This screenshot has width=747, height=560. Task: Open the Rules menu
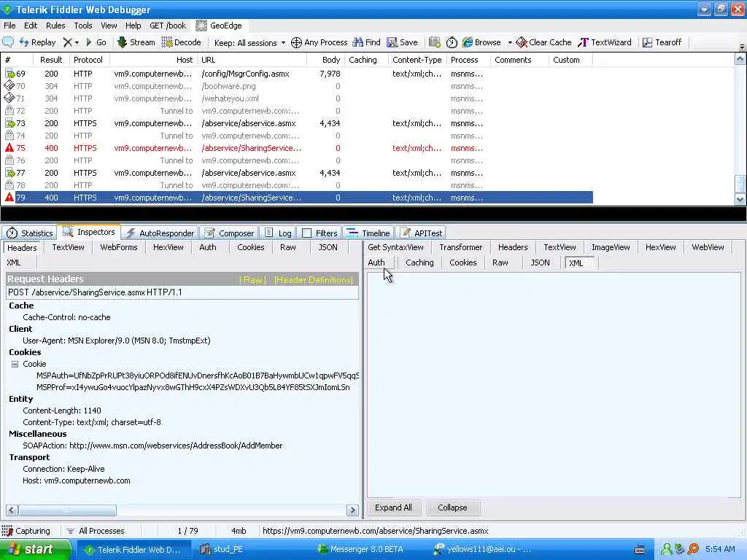(55, 26)
